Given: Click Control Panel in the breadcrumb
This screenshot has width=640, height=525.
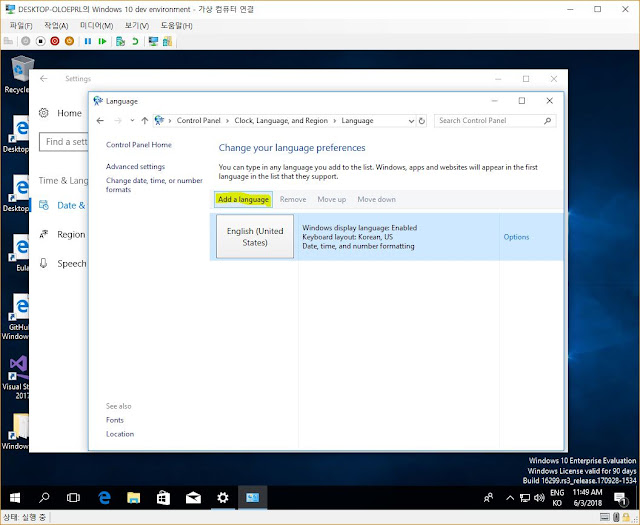Looking at the screenshot, I should click(x=198, y=120).
